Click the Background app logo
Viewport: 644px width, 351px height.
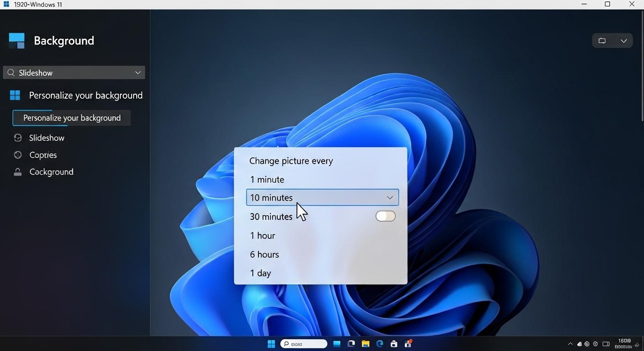(x=16, y=40)
